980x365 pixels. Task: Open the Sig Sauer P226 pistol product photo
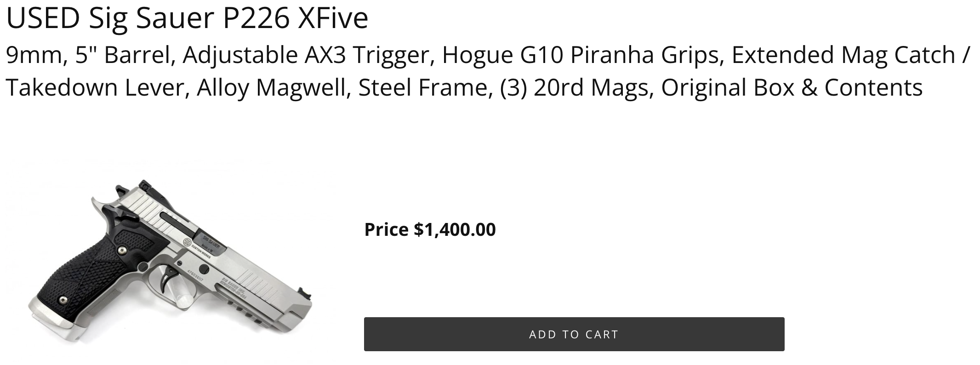pos(170,262)
